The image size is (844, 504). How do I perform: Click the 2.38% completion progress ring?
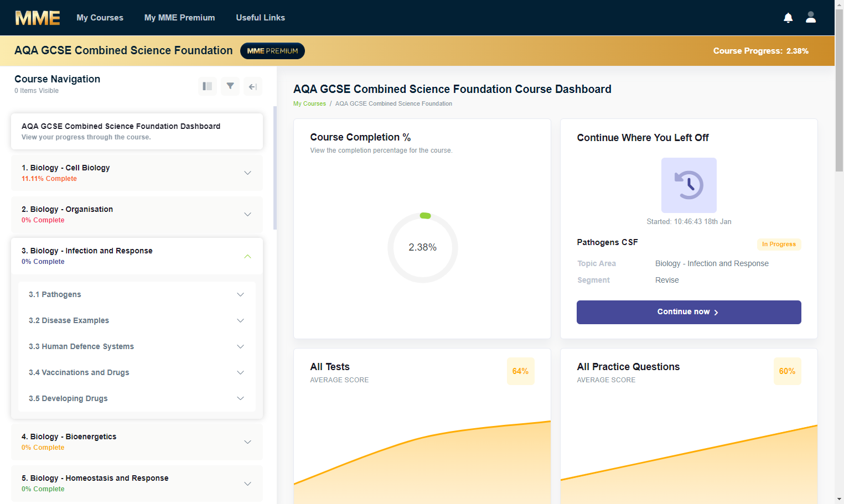423,247
